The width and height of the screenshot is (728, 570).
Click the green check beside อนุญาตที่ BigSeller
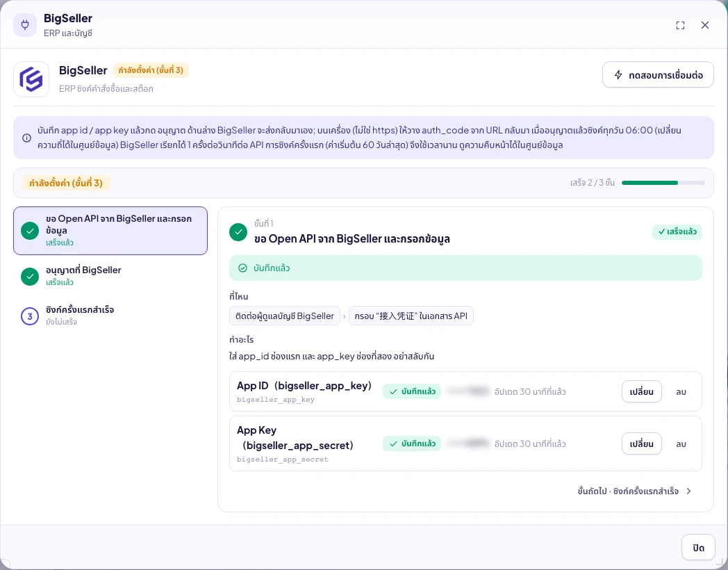[x=30, y=277]
